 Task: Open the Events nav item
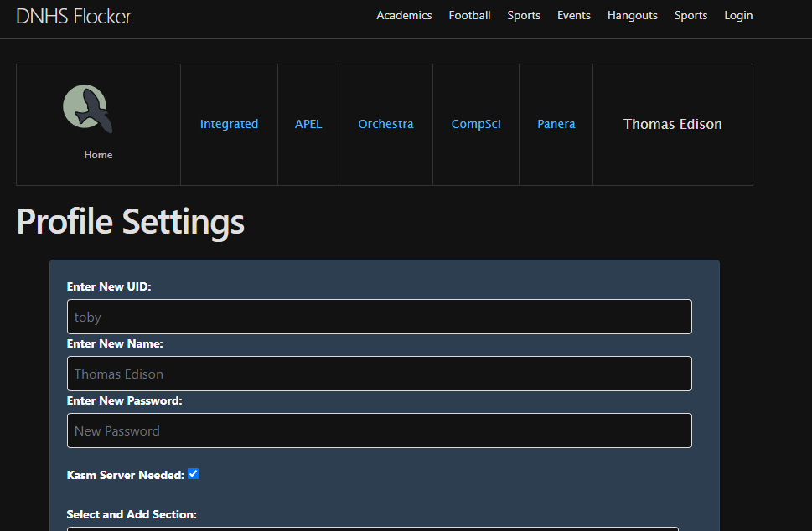click(x=574, y=16)
